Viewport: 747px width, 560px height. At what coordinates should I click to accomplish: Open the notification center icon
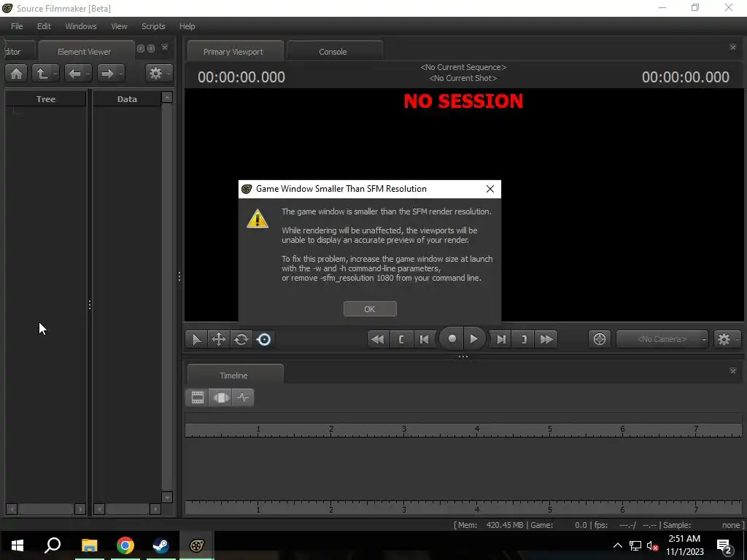(724, 545)
